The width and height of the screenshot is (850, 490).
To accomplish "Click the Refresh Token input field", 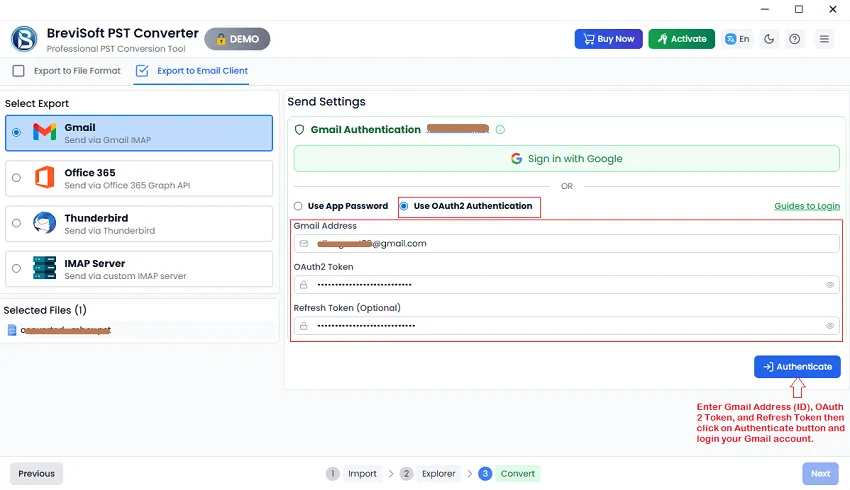I will click(x=566, y=326).
